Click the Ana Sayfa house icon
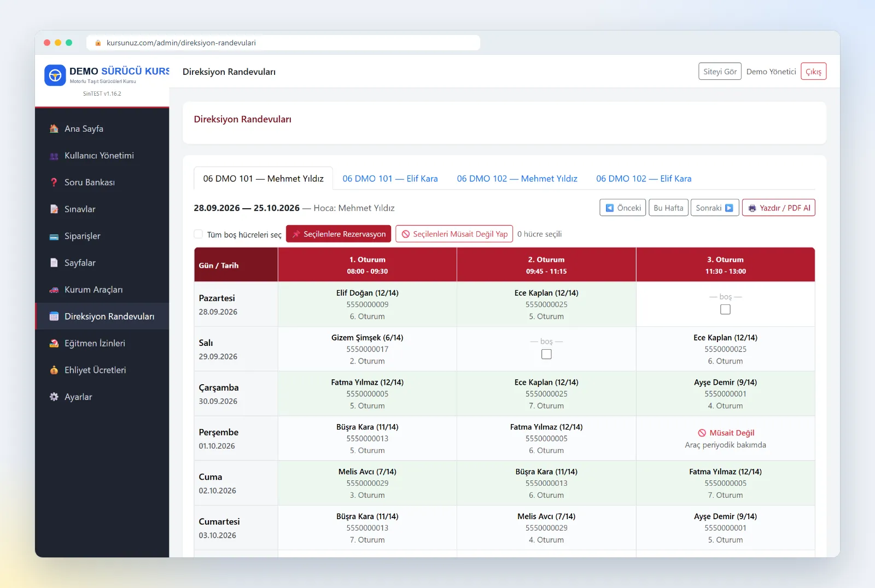Image resolution: width=875 pixels, height=588 pixels. (54, 129)
